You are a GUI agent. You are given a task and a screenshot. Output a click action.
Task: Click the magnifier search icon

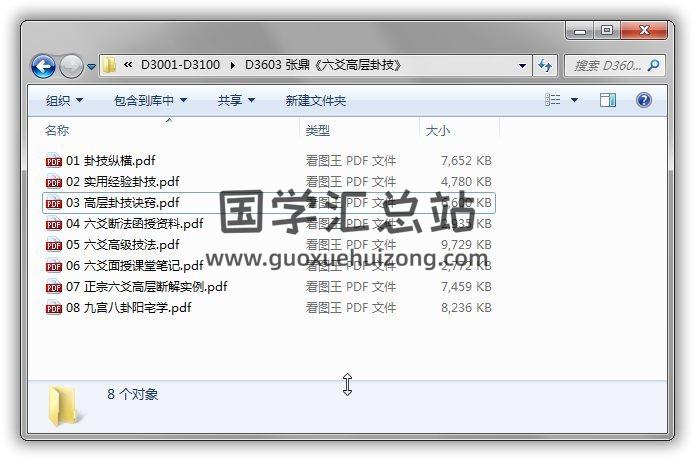coord(653,66)
